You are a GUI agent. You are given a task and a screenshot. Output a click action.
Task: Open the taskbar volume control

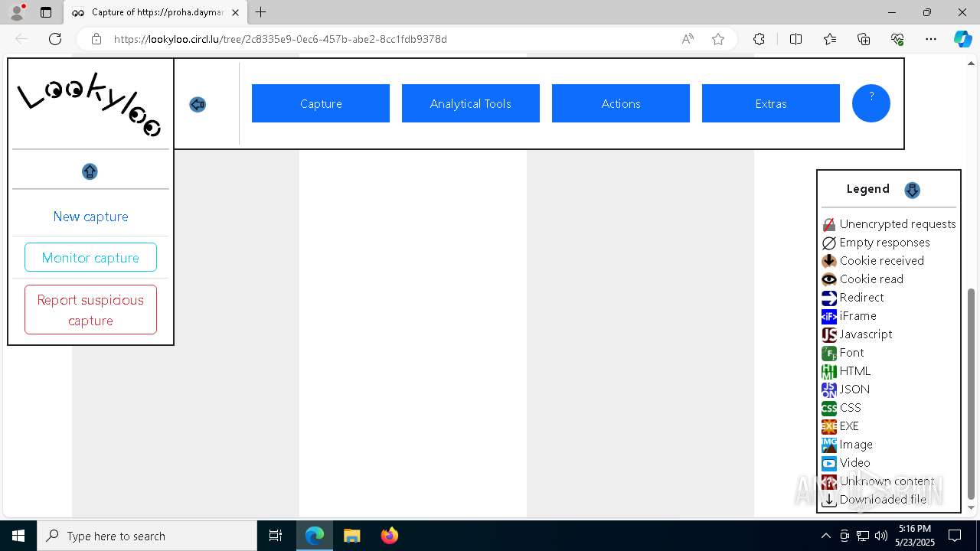coord(881,536)
